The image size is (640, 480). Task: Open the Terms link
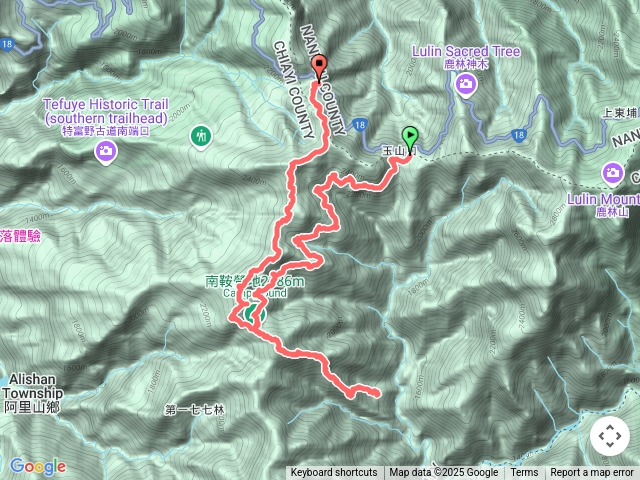[524, 473]
